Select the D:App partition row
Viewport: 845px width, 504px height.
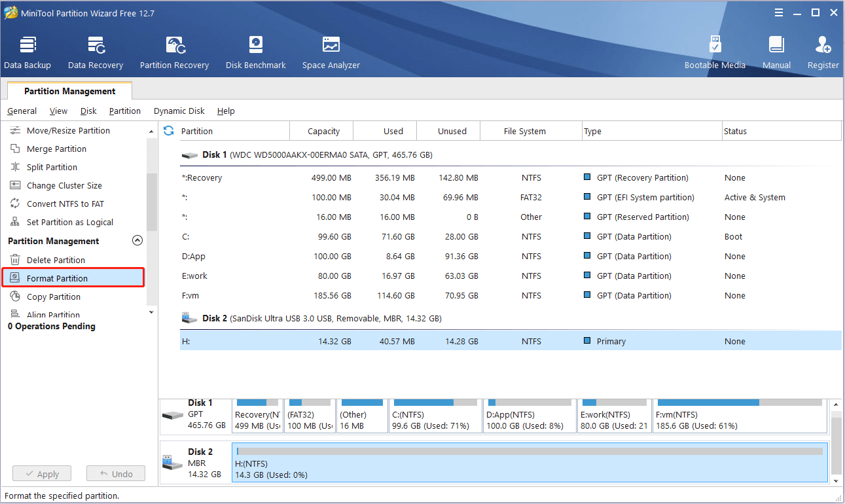coord(511,257)
